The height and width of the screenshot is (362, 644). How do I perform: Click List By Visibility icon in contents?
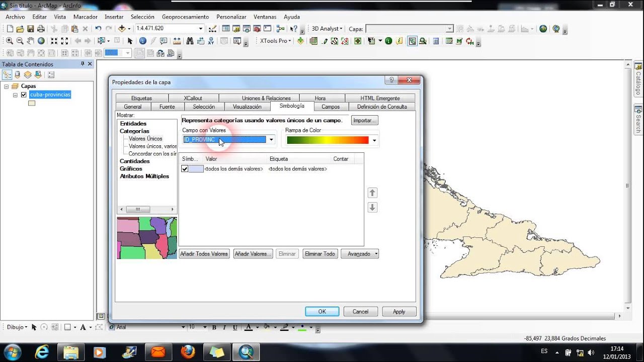click(28, 74)
